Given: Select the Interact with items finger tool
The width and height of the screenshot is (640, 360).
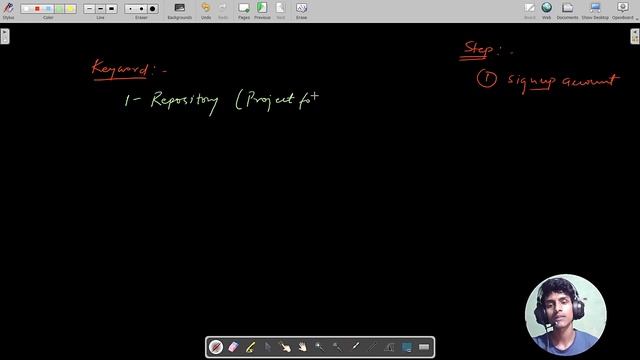Looking at the screenshot, I should point(285,347).
